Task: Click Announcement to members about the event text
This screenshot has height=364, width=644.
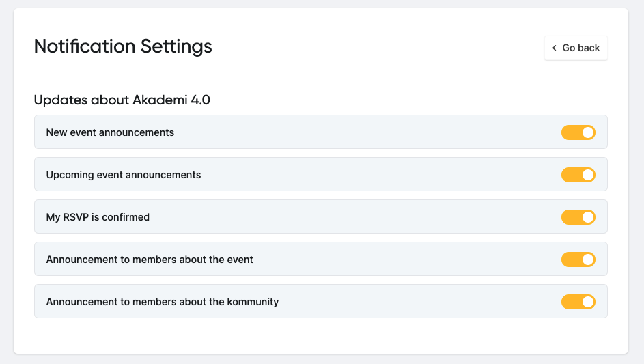Action: click(150, 260)
